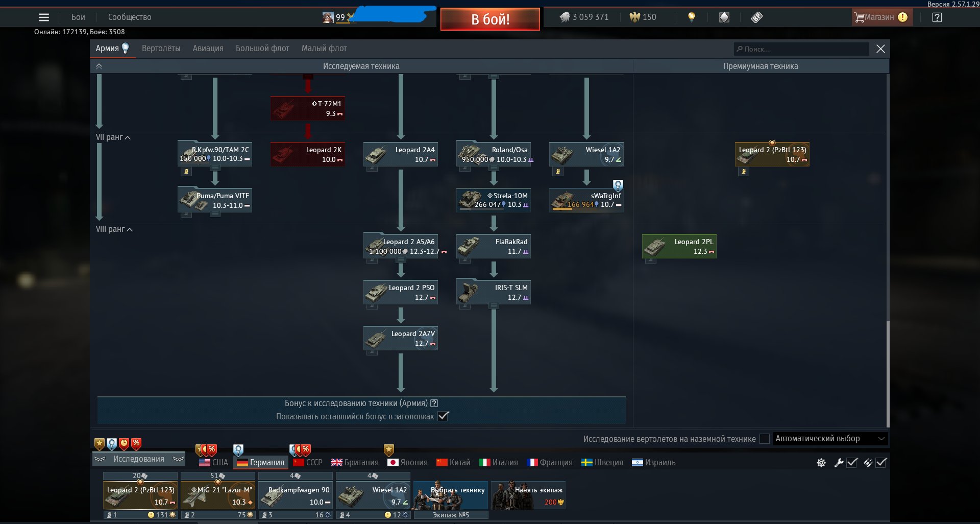Select the IRIS-T SLM vehicle card
The width and height of the screenshot is (980, 524).
[494, 292]
